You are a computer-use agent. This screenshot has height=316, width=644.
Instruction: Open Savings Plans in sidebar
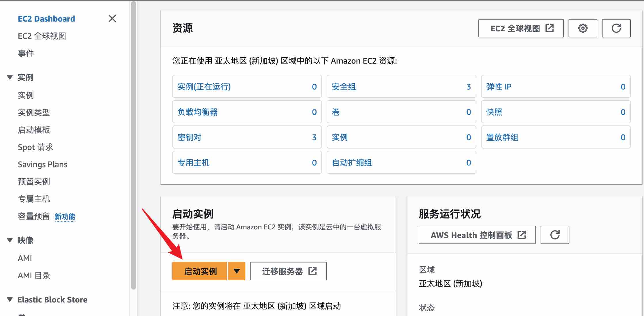click(x=43, y=164)
